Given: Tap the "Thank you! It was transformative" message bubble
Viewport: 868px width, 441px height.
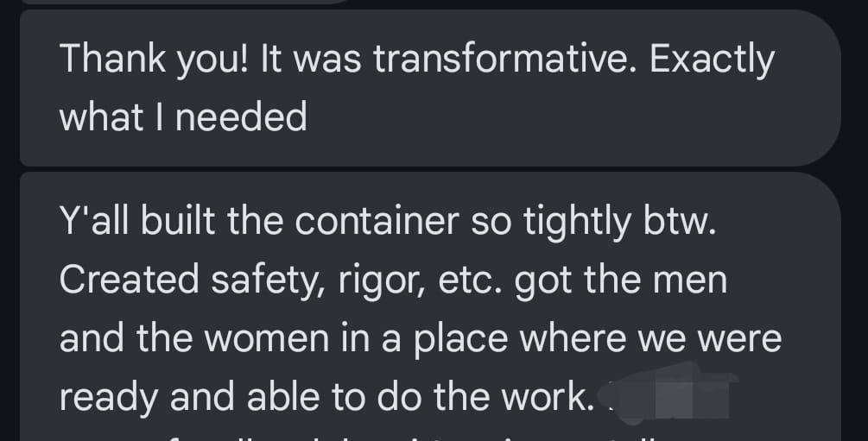Looking at the screenshot, I should [x=428, y=88].
